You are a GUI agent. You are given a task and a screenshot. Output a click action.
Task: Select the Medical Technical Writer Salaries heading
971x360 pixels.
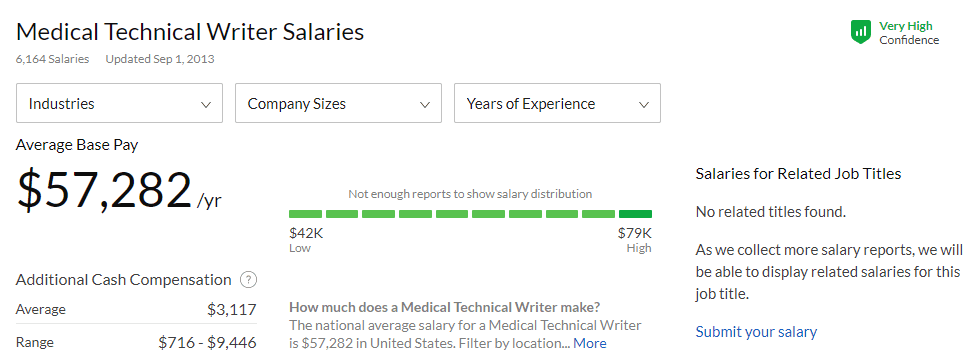190,32
